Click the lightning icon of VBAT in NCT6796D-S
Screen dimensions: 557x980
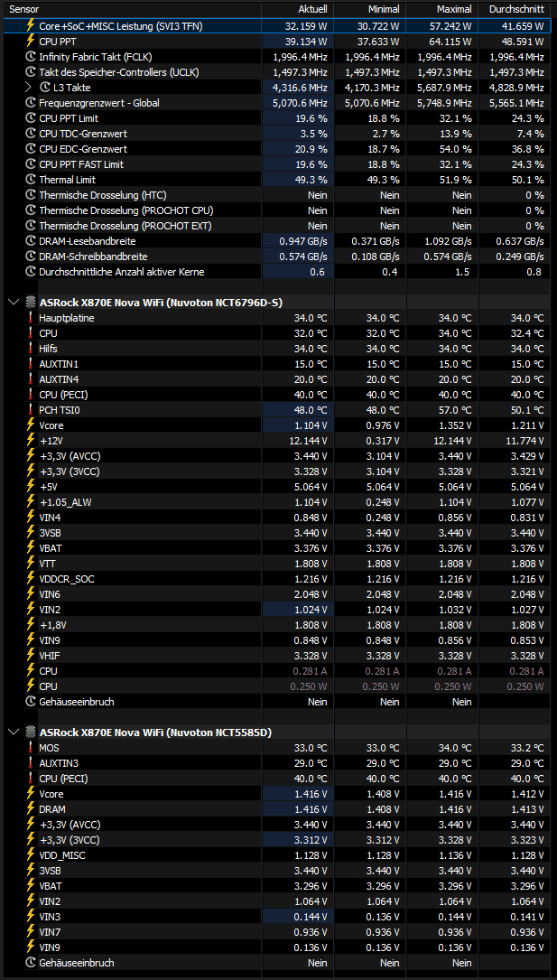coord(30,547)
